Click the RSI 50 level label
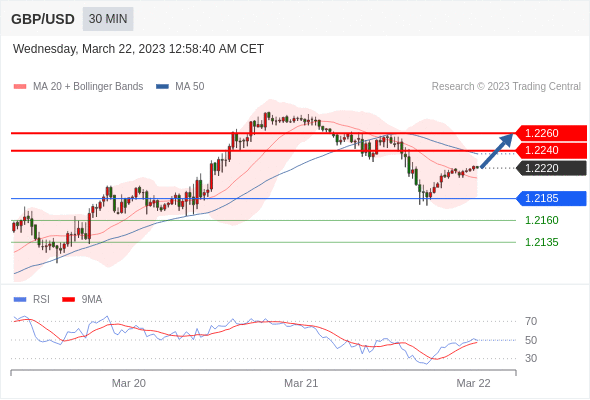The image size is (590, 400). point(531,340)
